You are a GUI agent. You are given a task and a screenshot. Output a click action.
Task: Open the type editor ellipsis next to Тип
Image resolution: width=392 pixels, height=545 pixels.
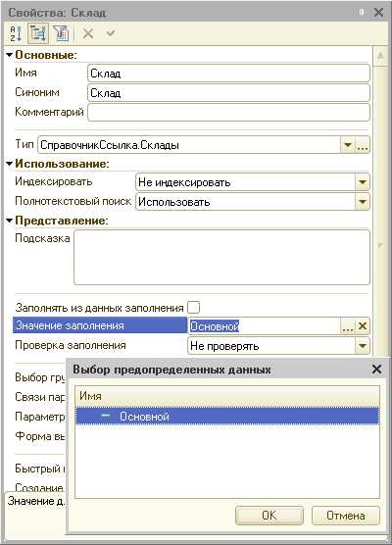pos(363,145)
